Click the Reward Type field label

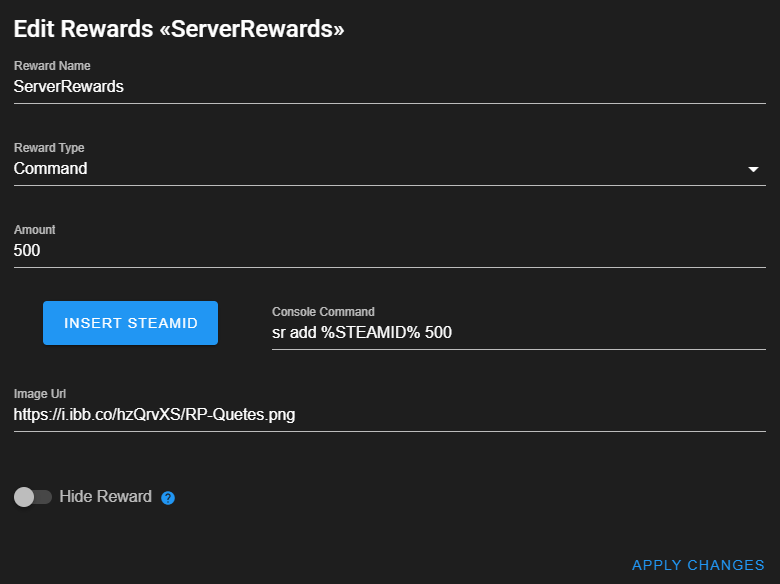click(49, 148)
